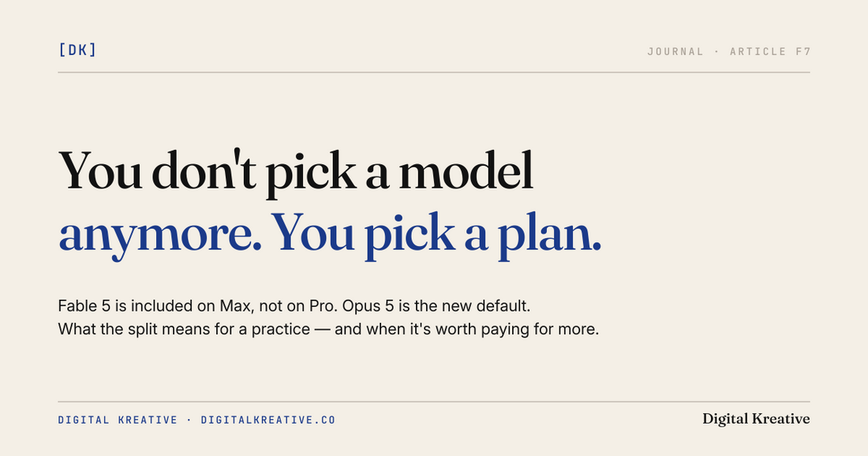The width and height of the screenshot is (868, 456).
Task: Click the top horizontal divider line
Action: point(434,72)
